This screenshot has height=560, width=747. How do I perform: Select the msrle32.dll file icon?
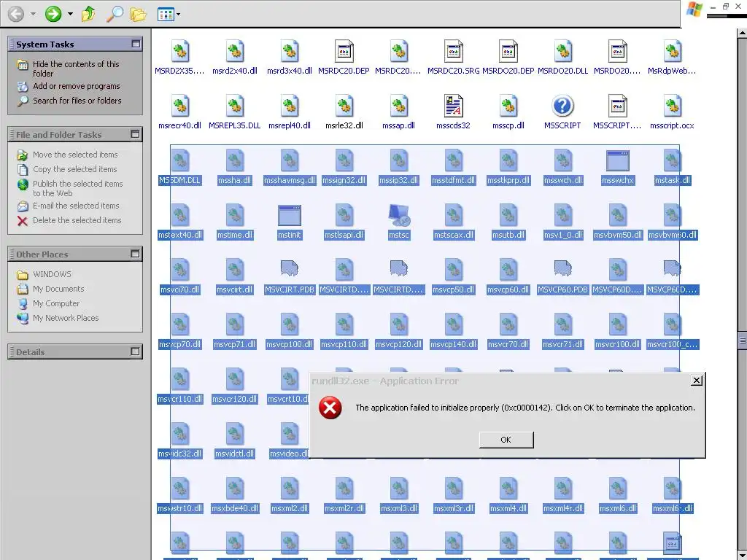[x=344, y=106]
